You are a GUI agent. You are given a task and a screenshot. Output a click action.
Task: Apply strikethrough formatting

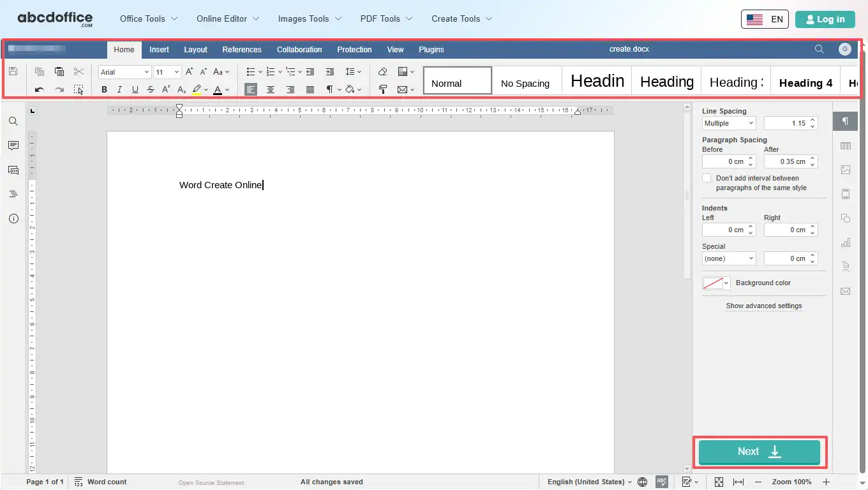(150, 89)
